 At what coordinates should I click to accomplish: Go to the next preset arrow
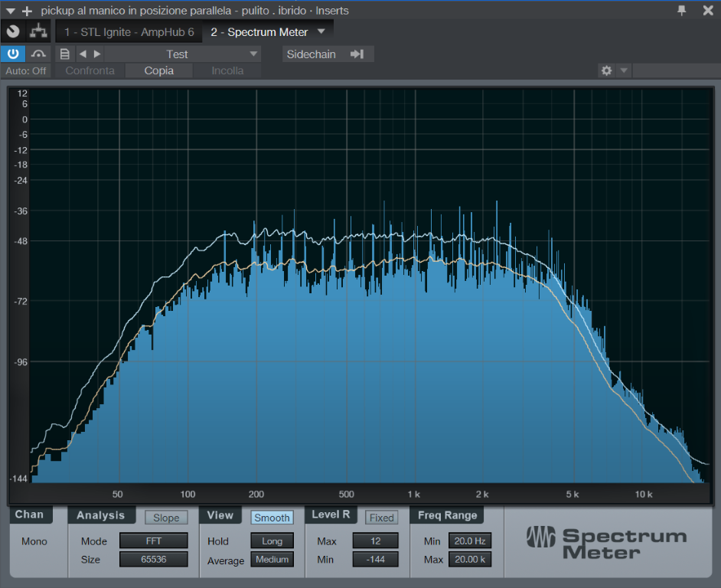[x=97, y=54]
